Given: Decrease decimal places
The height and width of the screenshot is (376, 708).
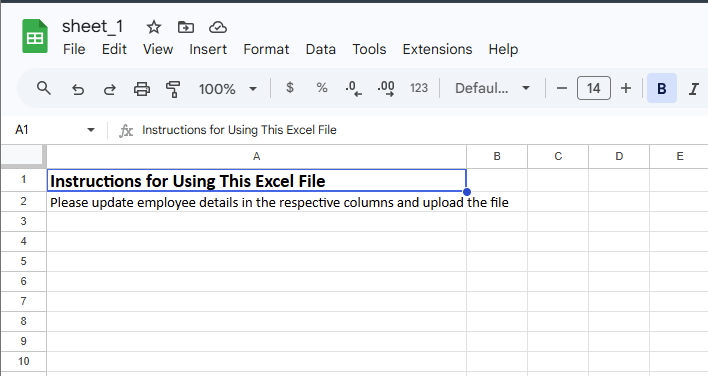Looking at the screenshot, I should (x=353, y=88).
